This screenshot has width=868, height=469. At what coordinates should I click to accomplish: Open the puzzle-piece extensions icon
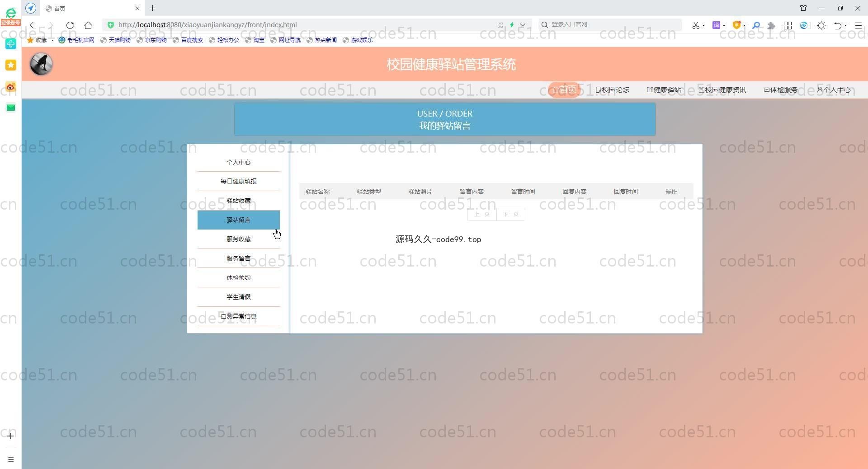[x=771, y=25]
